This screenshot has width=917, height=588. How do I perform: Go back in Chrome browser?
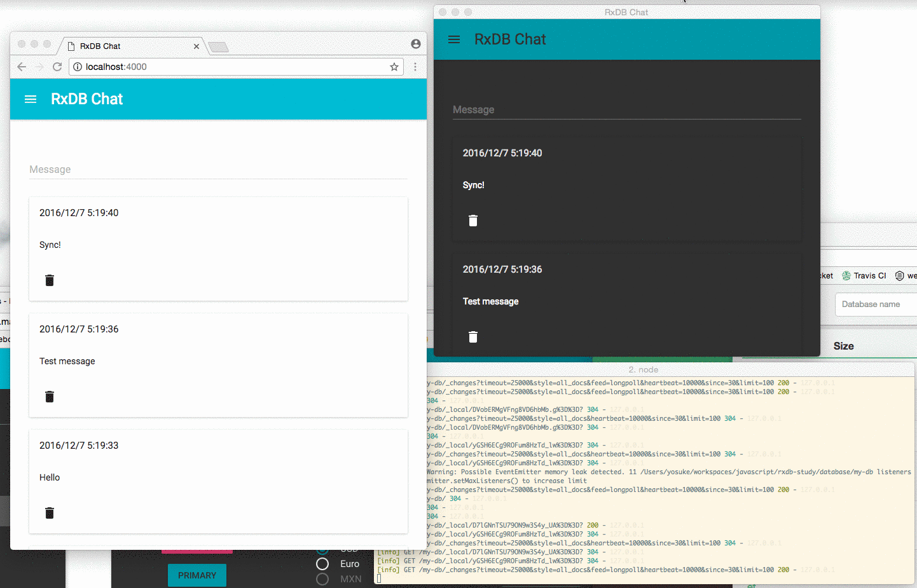pyautogui.click(x=22, y=67)
